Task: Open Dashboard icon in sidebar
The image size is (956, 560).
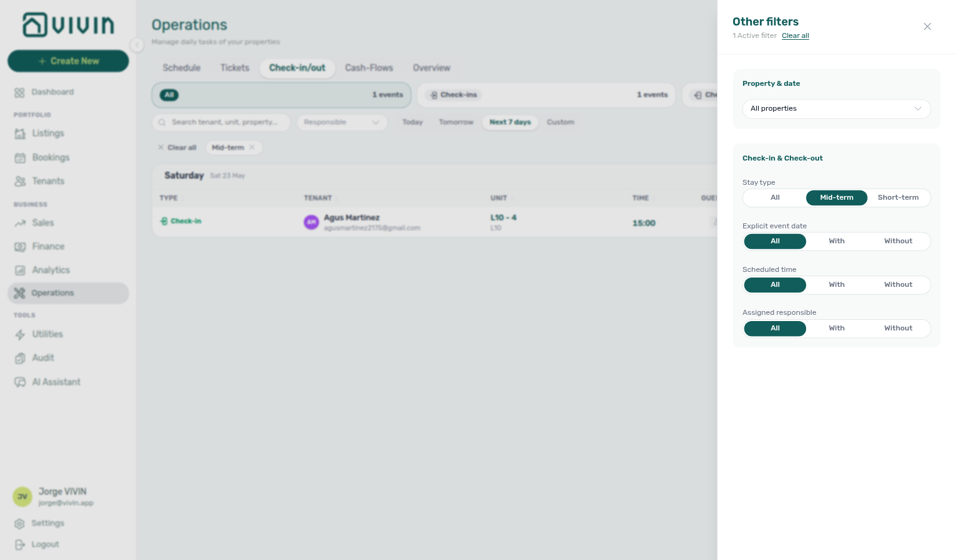Action: coord(19,93)
